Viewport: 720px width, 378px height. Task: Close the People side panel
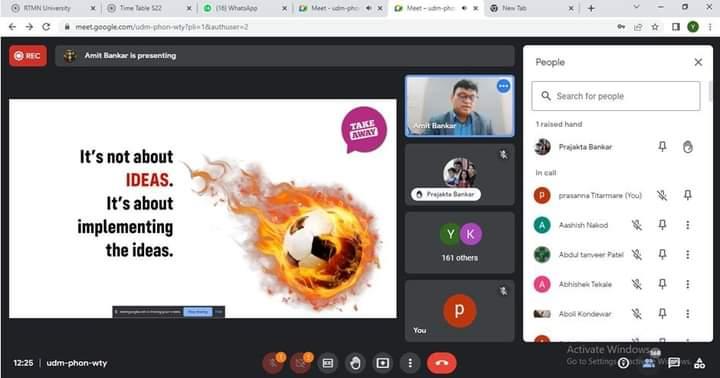pos(698,62)
